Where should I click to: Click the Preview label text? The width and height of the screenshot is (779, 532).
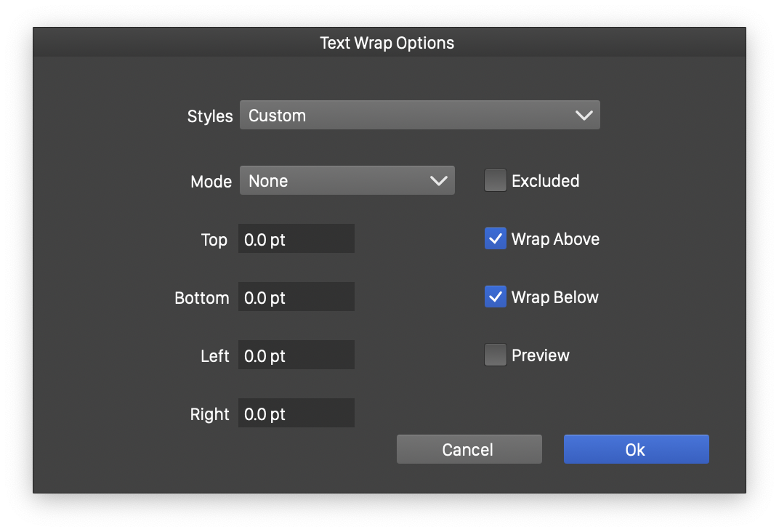point(540,355)
